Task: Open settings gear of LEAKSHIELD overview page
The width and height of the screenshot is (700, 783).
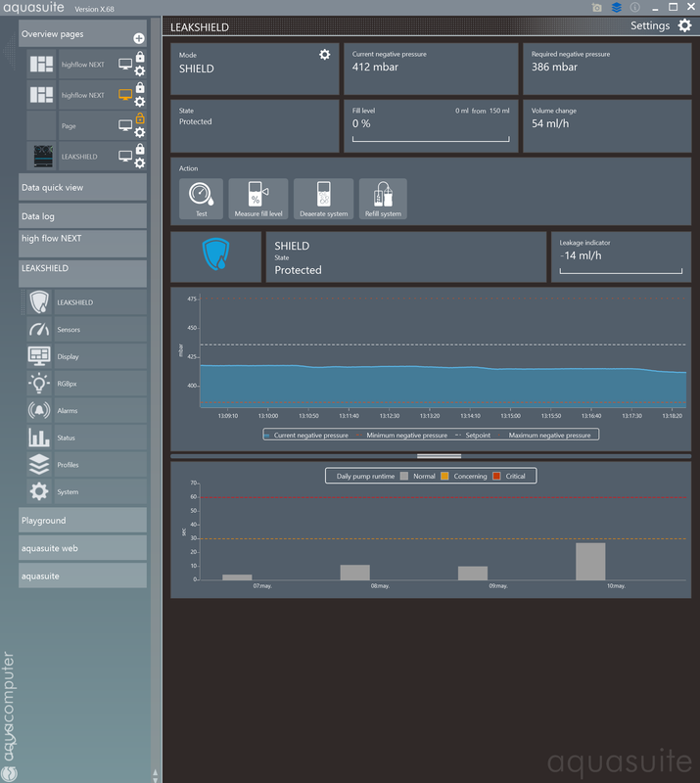Action: click(x=140, y=163)
